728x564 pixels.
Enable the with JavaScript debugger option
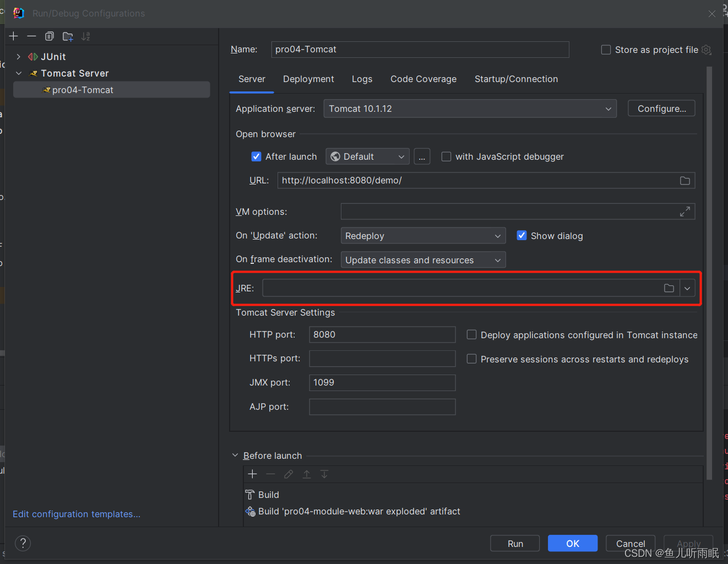click(446, 156)
